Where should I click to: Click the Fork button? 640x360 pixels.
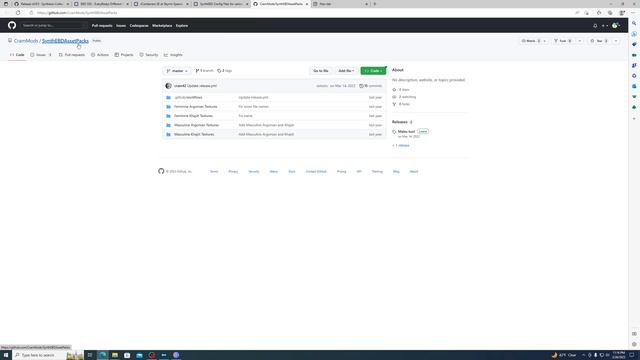(x=563, y=41)
